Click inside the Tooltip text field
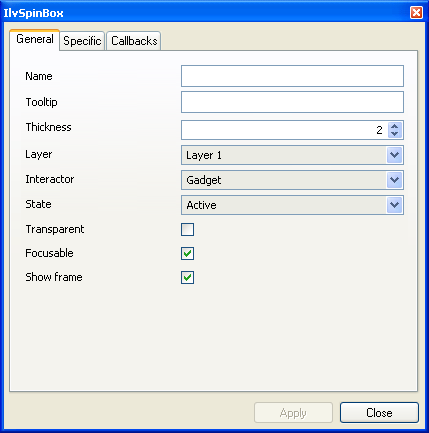429x433 pixels. tap(292, 102)
